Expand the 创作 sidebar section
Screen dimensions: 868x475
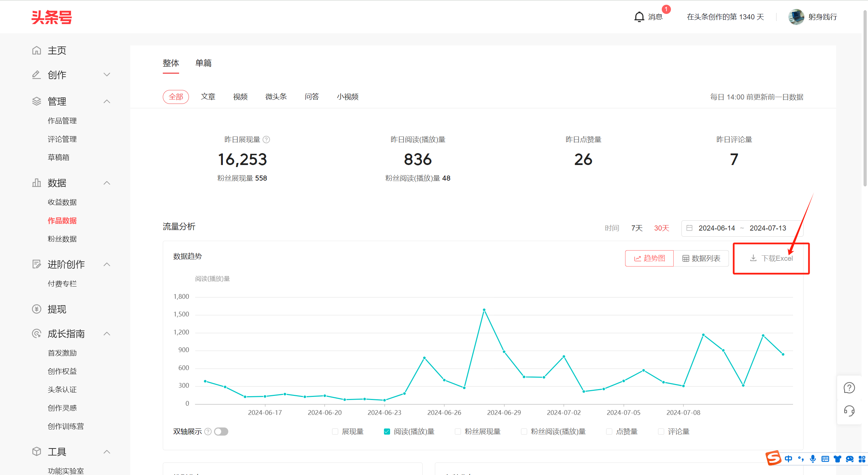tap(107, 75)
